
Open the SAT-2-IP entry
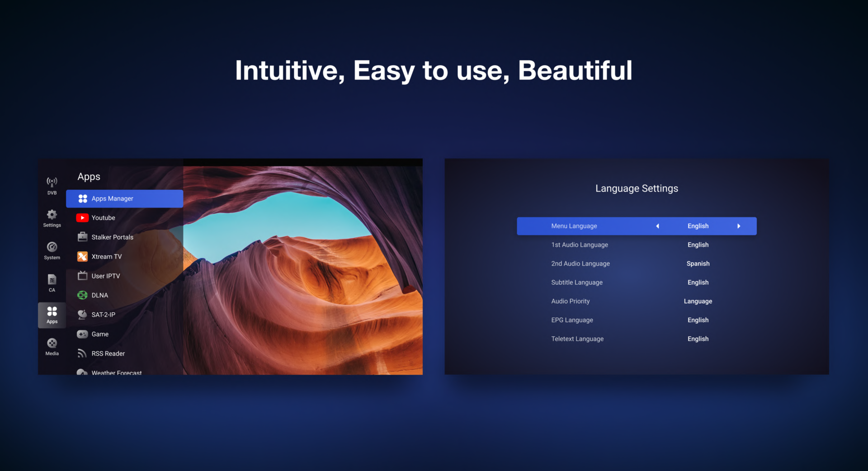[124, 315]
